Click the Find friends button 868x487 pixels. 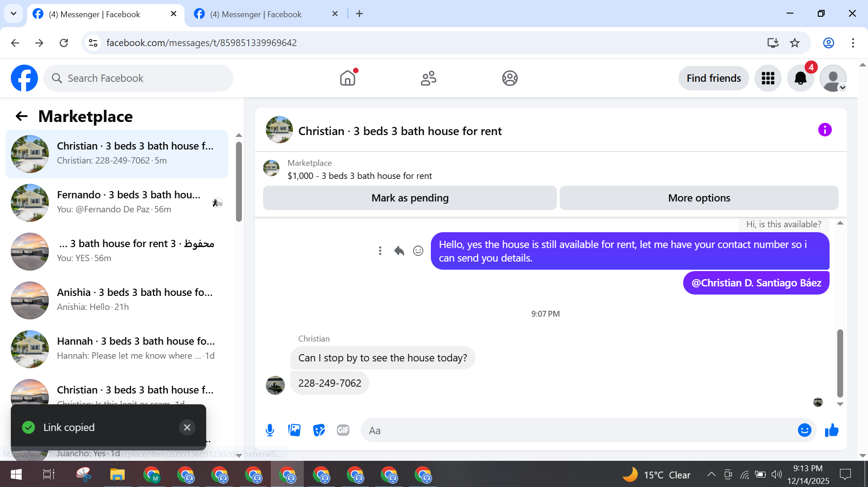[x=713, y=78]
